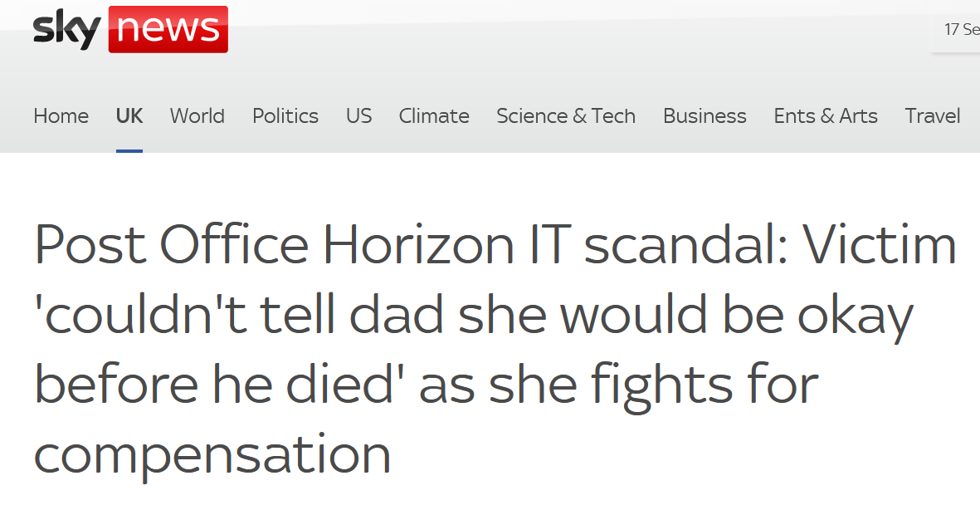Navigate to the US section

click(x=358, y=116)
